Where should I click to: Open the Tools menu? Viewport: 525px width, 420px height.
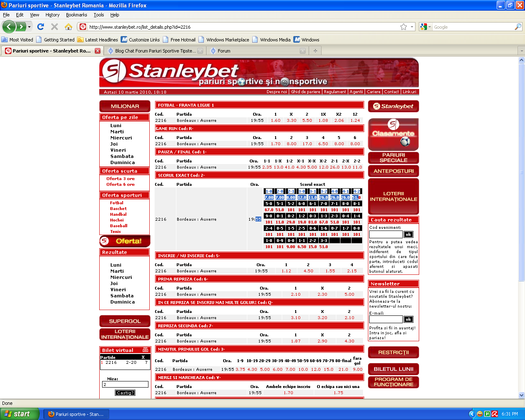[99, 15]
